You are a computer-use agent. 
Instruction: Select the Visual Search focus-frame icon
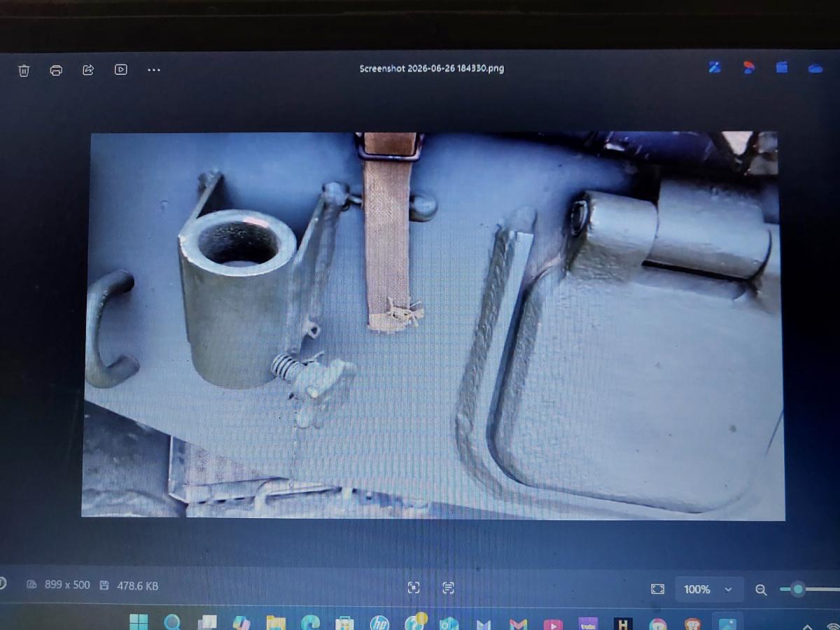[414, 588]
